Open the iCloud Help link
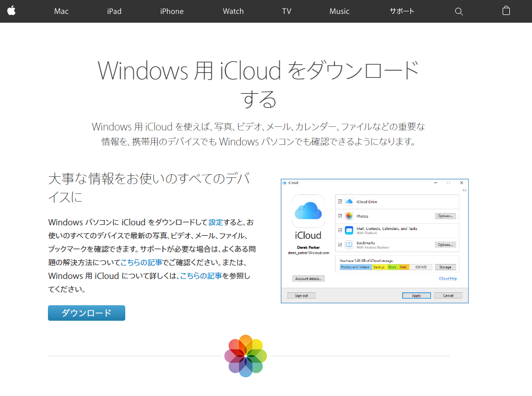532x396 pixels. (448, 278)
